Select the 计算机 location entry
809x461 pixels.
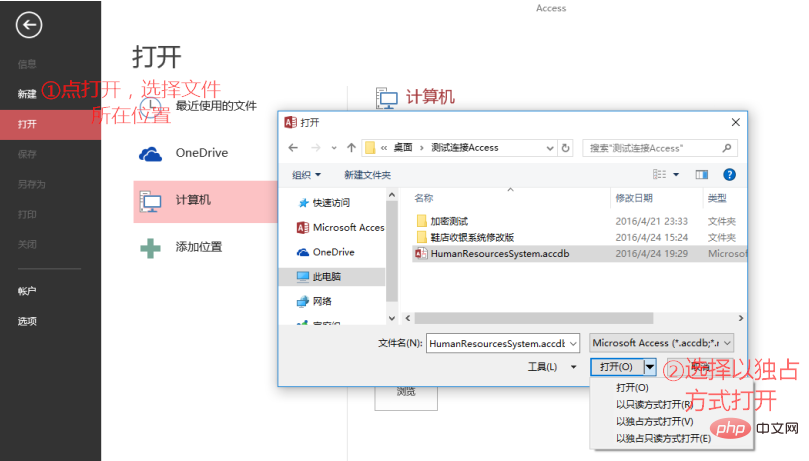(205, 201)
